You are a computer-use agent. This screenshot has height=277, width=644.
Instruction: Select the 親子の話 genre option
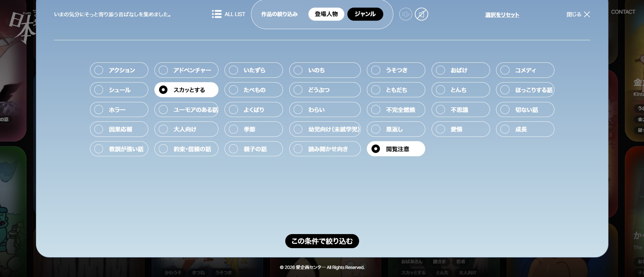254,149
